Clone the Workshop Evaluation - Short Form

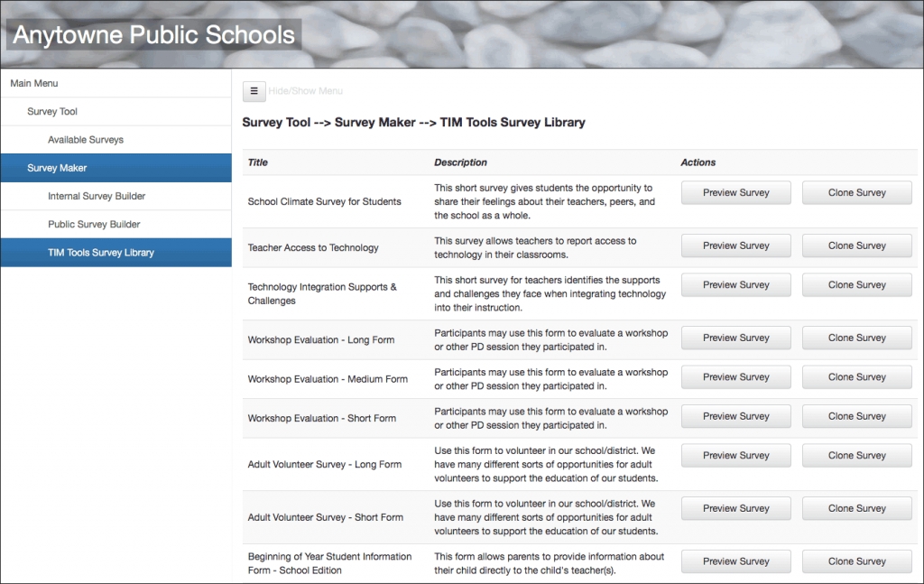(855, 416)
